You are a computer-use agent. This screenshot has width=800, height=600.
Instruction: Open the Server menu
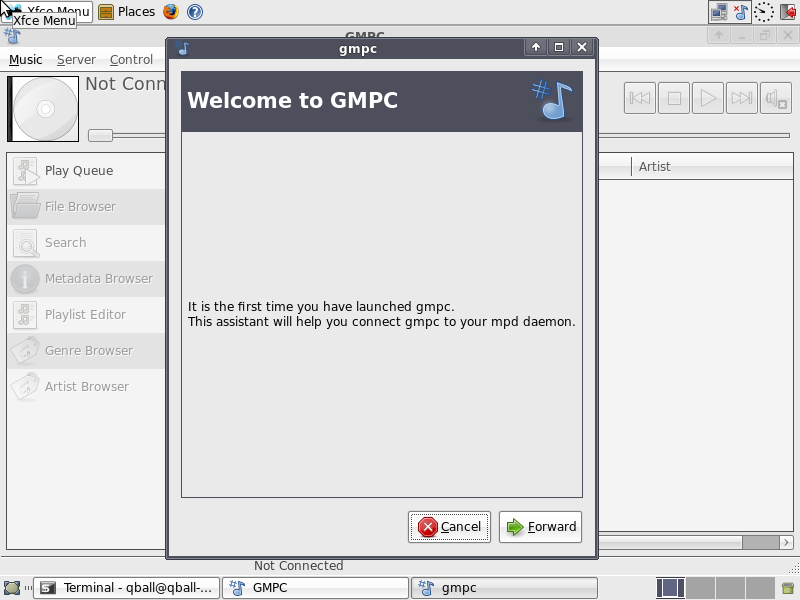point(76,60)
